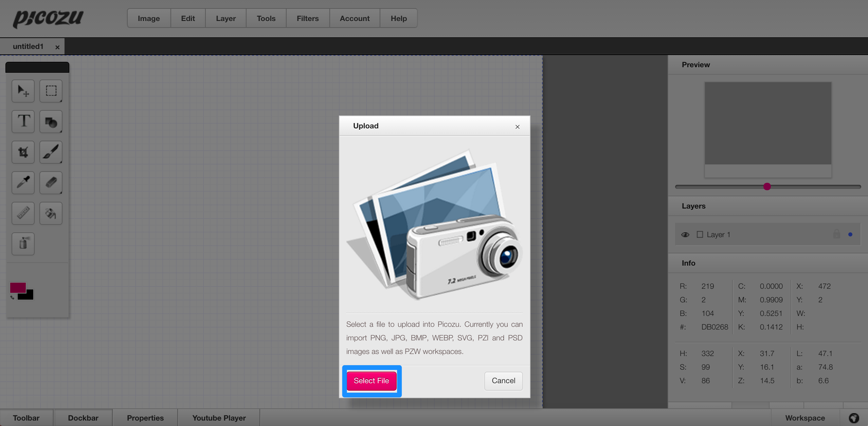Image resolution: width=868 pixels, height=426 pixels.
Task: Select the Move tool
Action: [23, 91]
